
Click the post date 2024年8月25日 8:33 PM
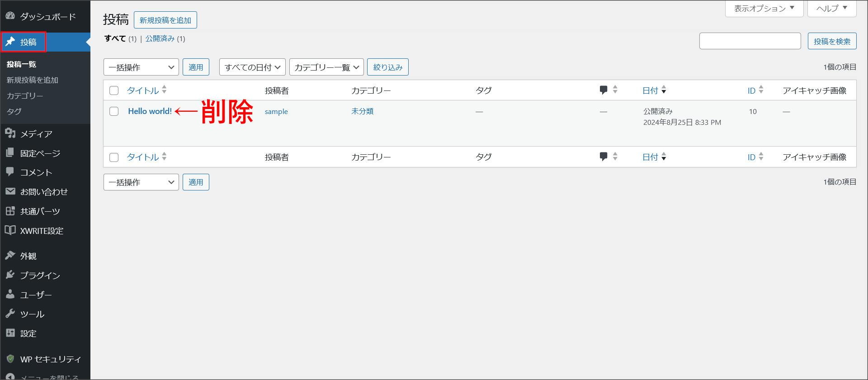click(x=682, y=123)
